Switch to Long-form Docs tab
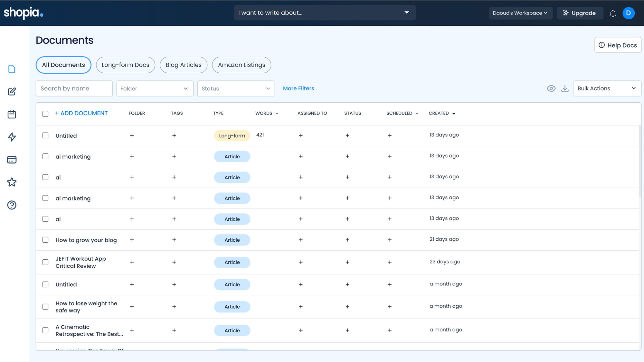The image size is (644, 362). click(x=126, y=65)
